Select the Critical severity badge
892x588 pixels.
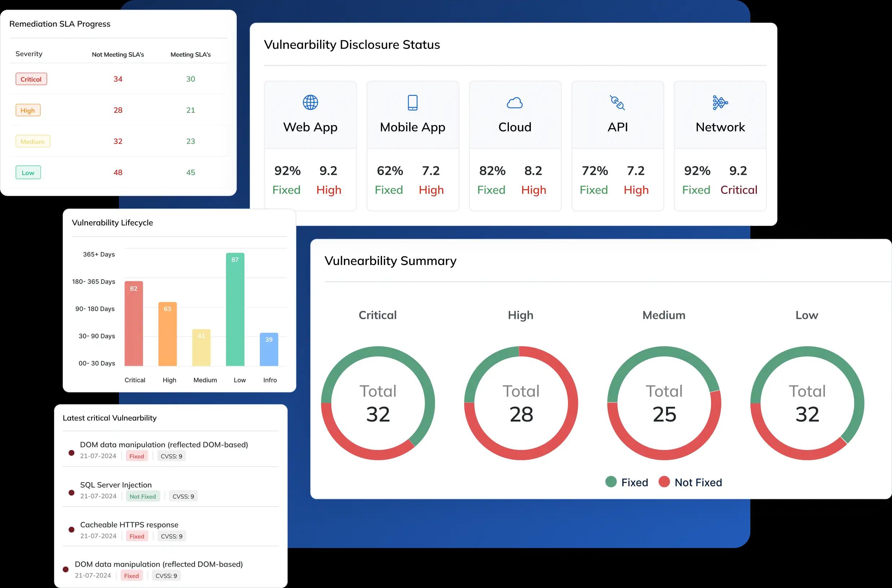[x=31, y=79]
